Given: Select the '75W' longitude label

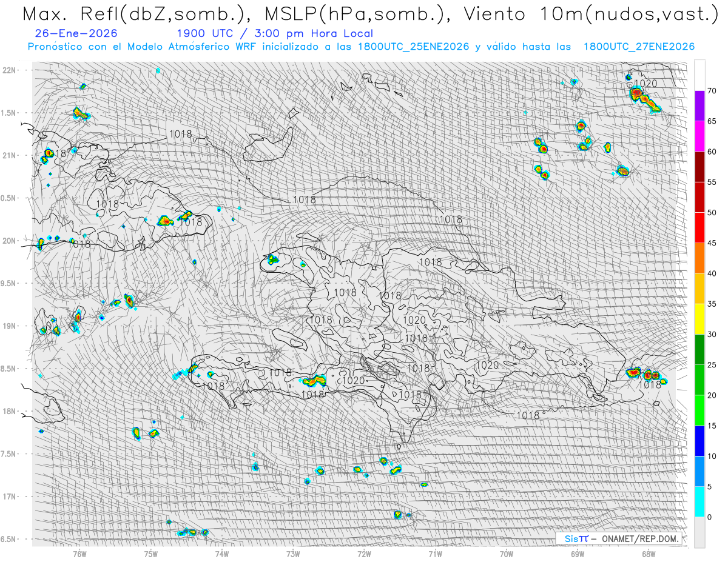Looking at the screenshot, I should click(151, 553).
